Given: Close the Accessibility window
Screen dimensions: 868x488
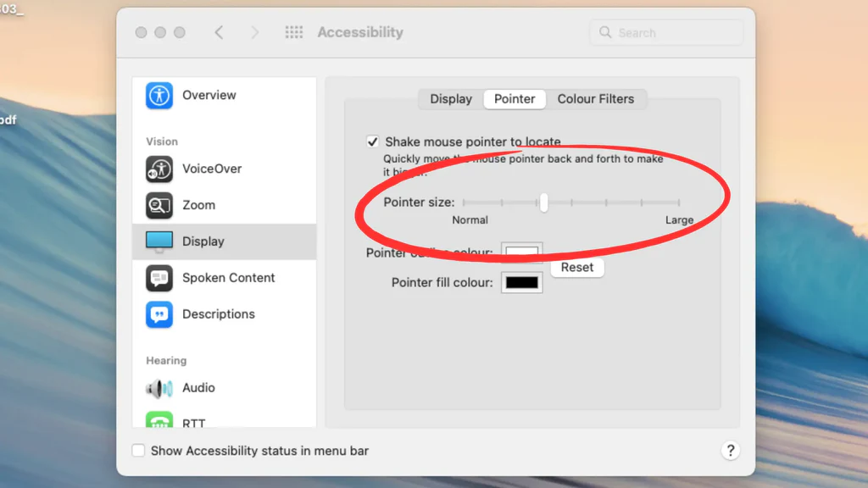Looking at the screenshot, I should 142,33.
